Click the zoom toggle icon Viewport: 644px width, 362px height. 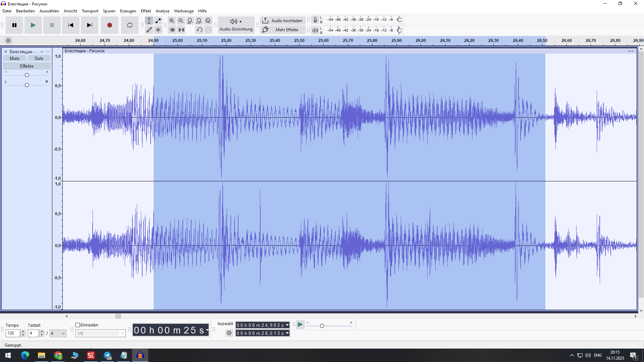coord(208,21)
